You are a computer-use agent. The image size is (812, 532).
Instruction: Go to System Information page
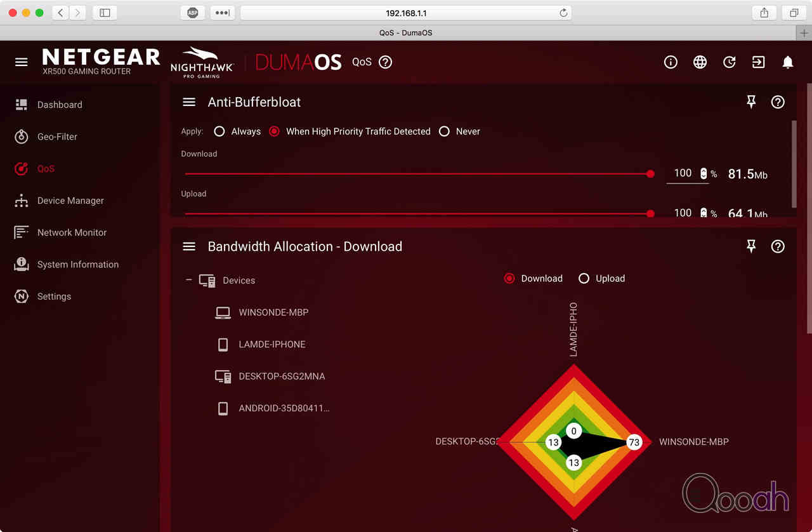(x=78, y=264)
